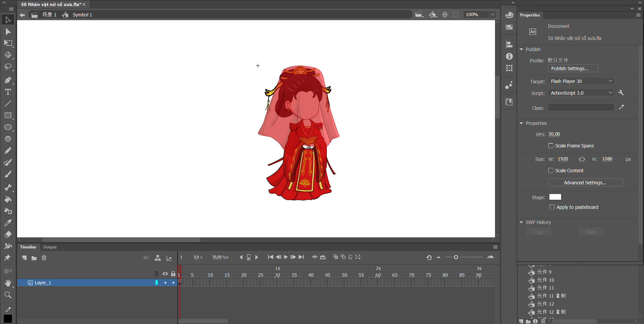This screenshot has width=644, height=324.
Task: Delete layer with timeline trash icon
Action: tap(44, 258)
